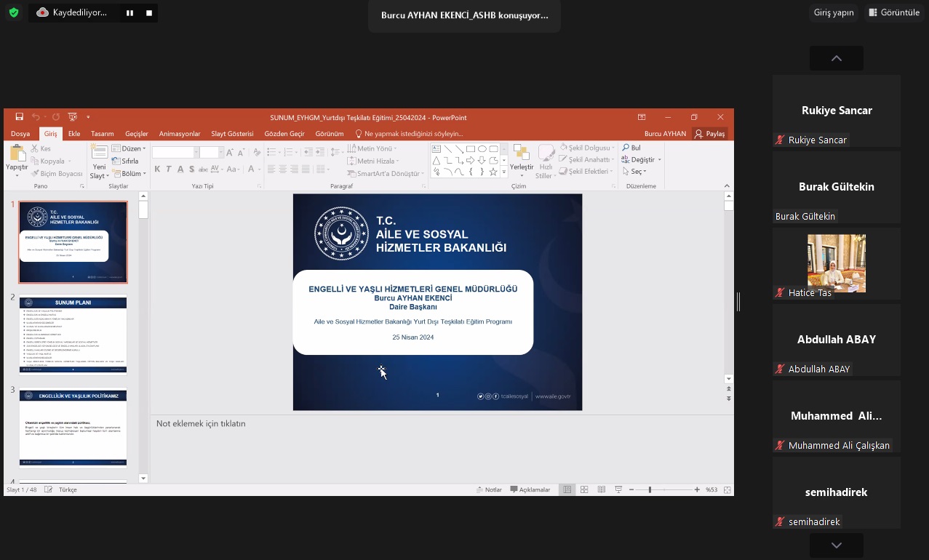Open the Geçişler ribbon tab

[x=137, y=134]
